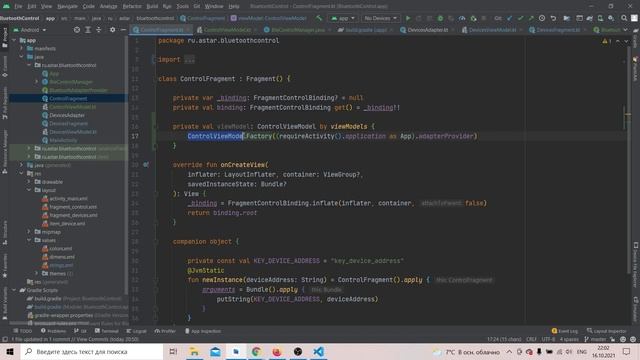Open the Profiler gauge icon in toolbar
This screenshot has height=360, width=640.
pos(462,18)
